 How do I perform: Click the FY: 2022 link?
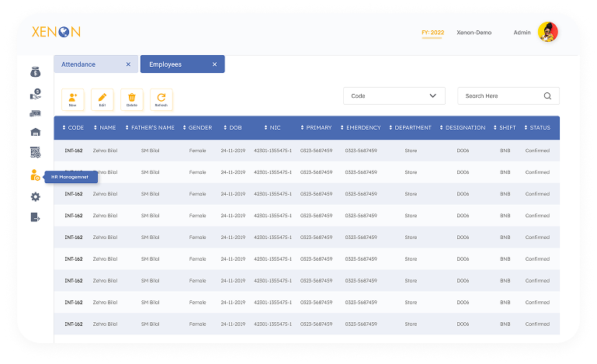pyautogui.click(x=432, y=33)
